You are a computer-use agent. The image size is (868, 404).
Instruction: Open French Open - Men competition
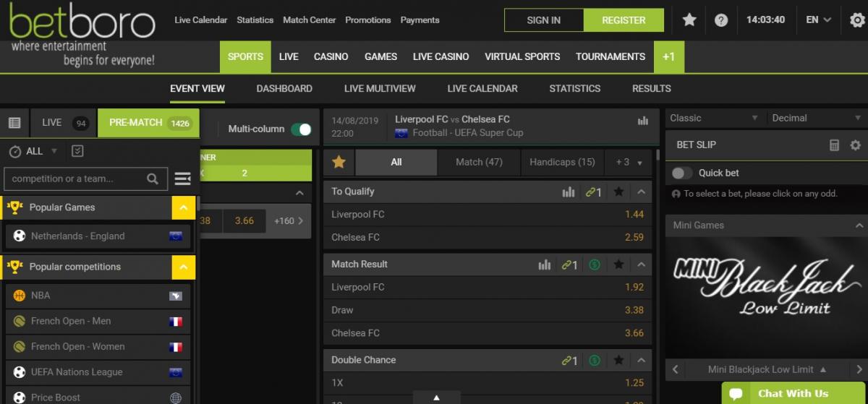tap(98, 321)
